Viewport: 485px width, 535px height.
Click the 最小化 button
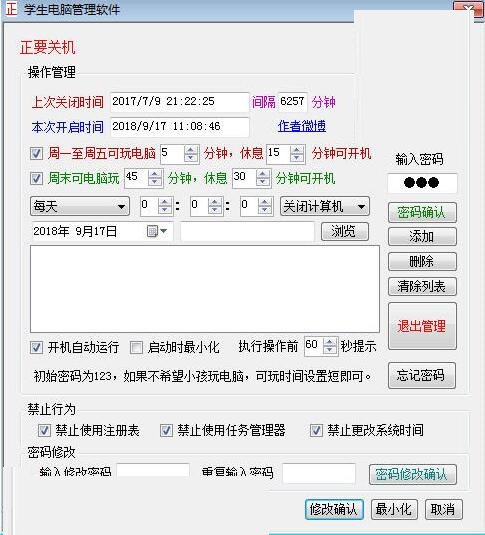click(394, 510)
